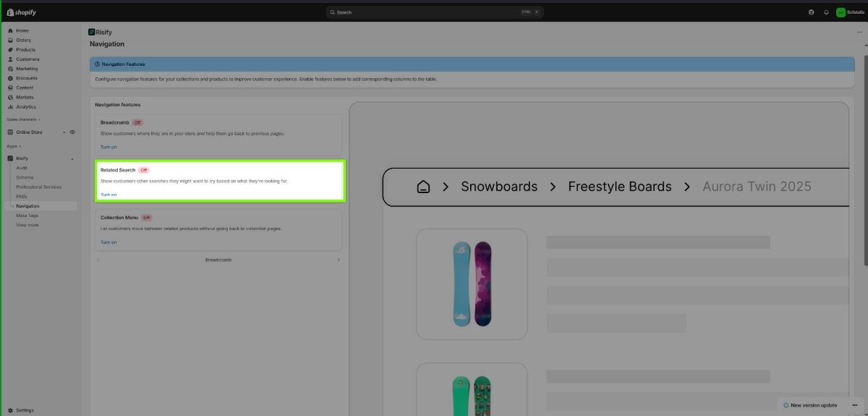Turn on the Related Search feature
The width and height of the screenshot is (868, 416).
[x=109, y=195]
